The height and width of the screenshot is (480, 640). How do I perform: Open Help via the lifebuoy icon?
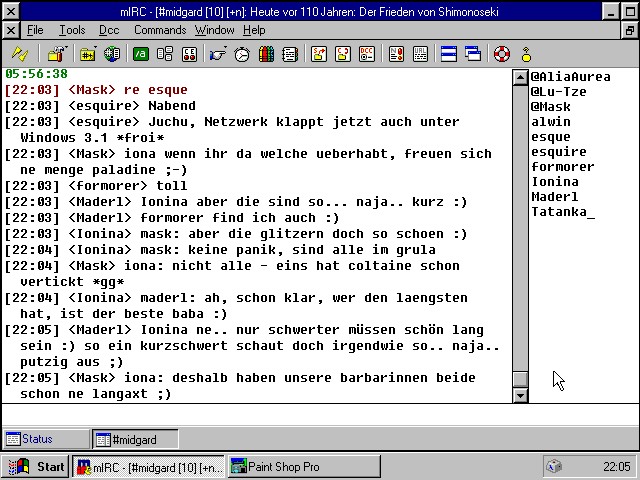[x=502, y=54]
